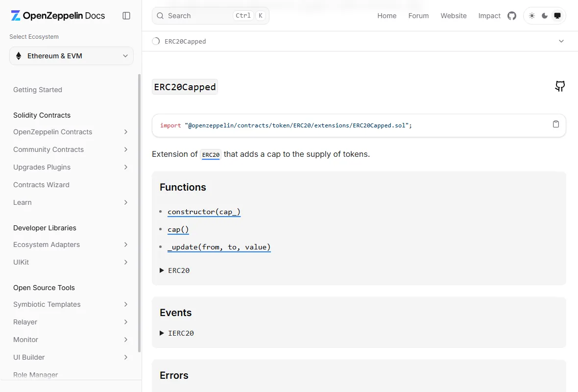Click the Developer Libraries section label

click(x=45, y=228)
